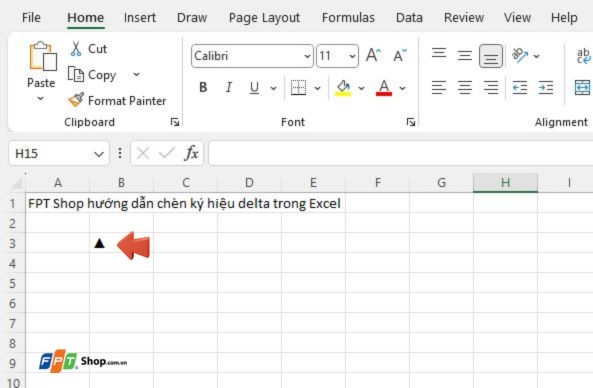The height and width of the screenshot is (388, 593).
Task: Center text horizontally
Action: pyautogui.click(x=464, y=88)
